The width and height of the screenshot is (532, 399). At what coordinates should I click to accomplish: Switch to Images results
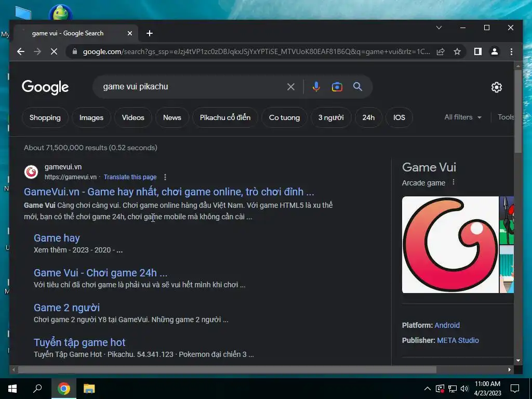(91, 117)
